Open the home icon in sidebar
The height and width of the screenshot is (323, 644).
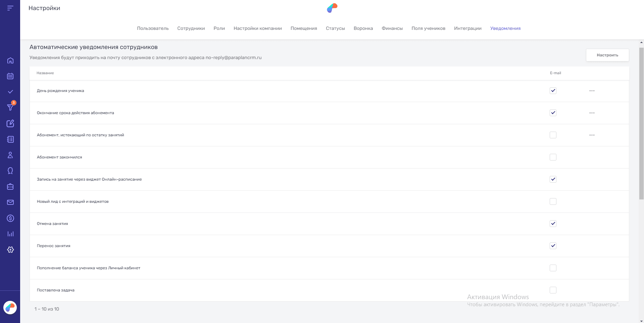pyautogui.click(x=10, y=60)
